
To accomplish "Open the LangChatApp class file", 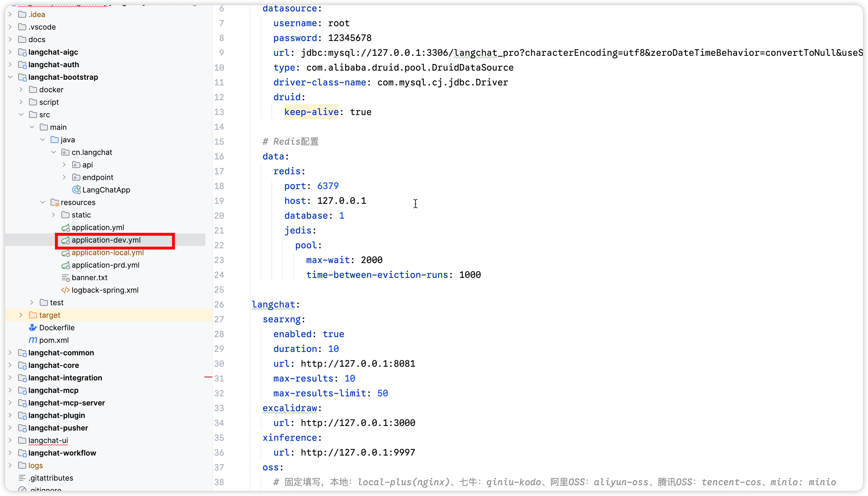I will click(106, 190).
